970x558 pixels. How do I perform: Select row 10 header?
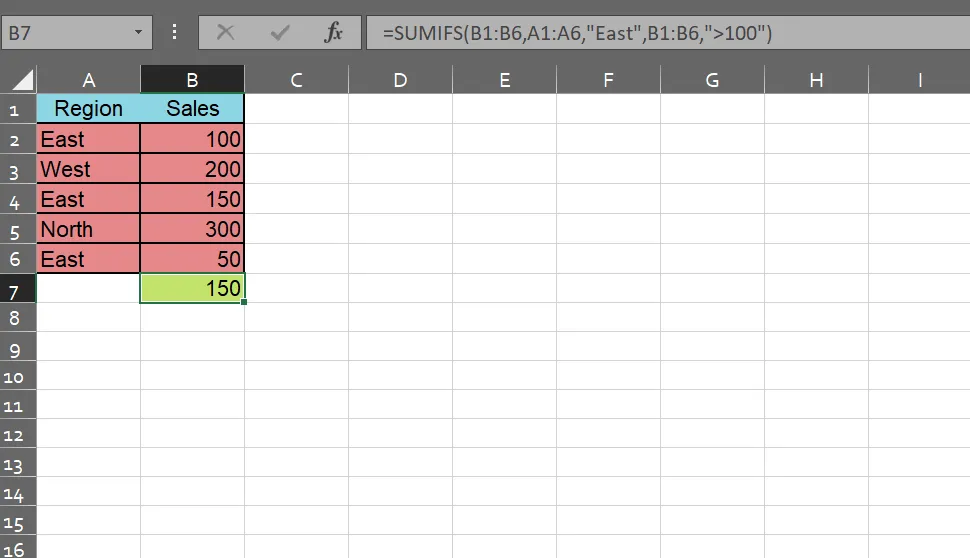[18, 376]
